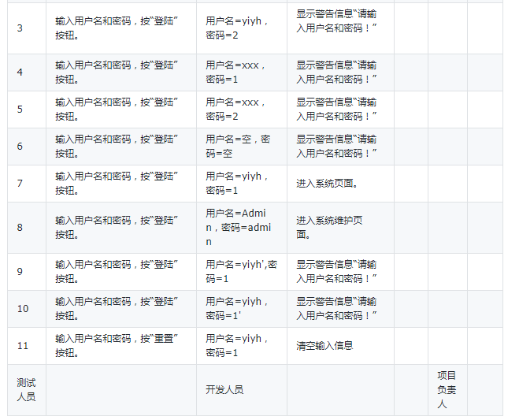Select the '开发人员' footer cell
This screenshot has width=508, height=420.
tap(241, 390)
